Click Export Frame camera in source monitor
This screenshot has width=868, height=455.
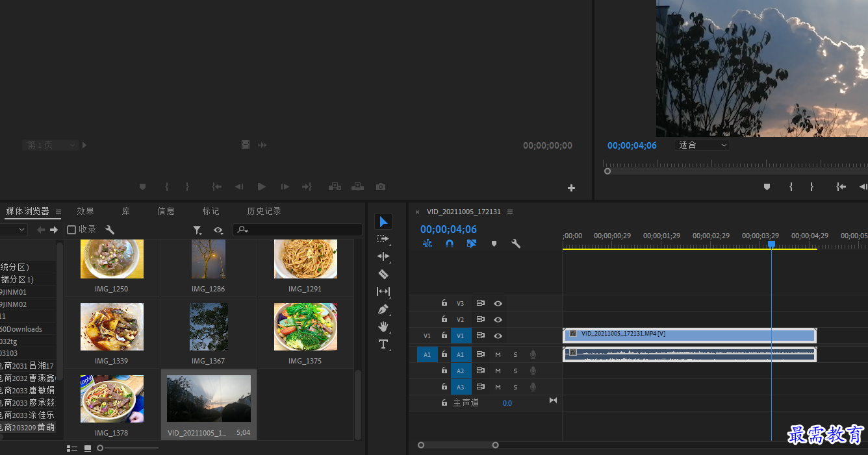click(x=381, y=187)
